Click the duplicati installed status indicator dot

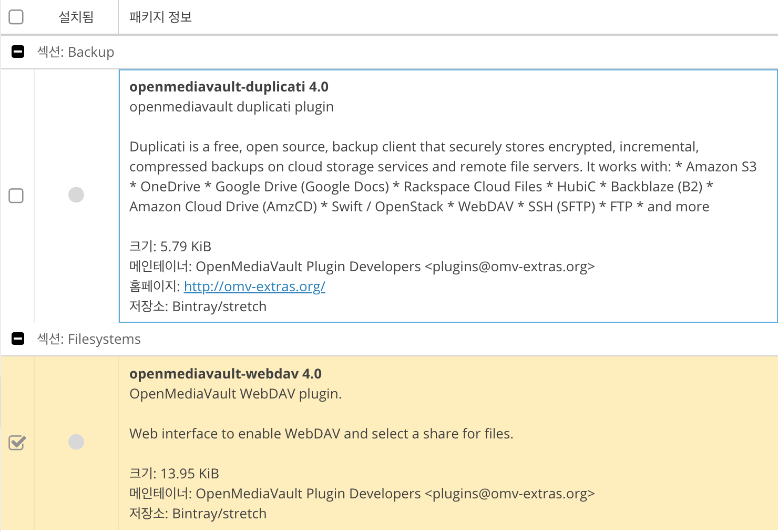(76, 195)
